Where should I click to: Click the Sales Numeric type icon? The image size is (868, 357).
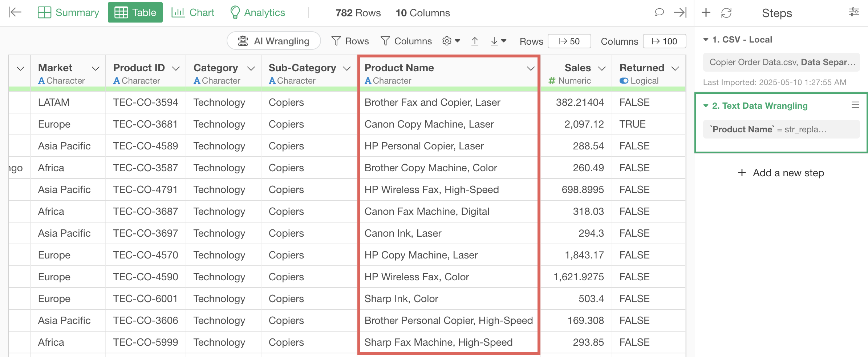click(552, 81)
